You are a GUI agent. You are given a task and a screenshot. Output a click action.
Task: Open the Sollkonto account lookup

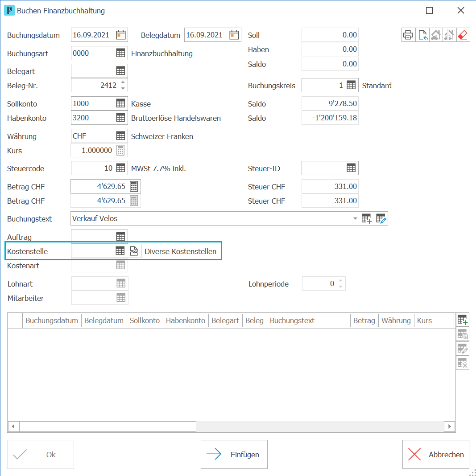coord(120,103)
